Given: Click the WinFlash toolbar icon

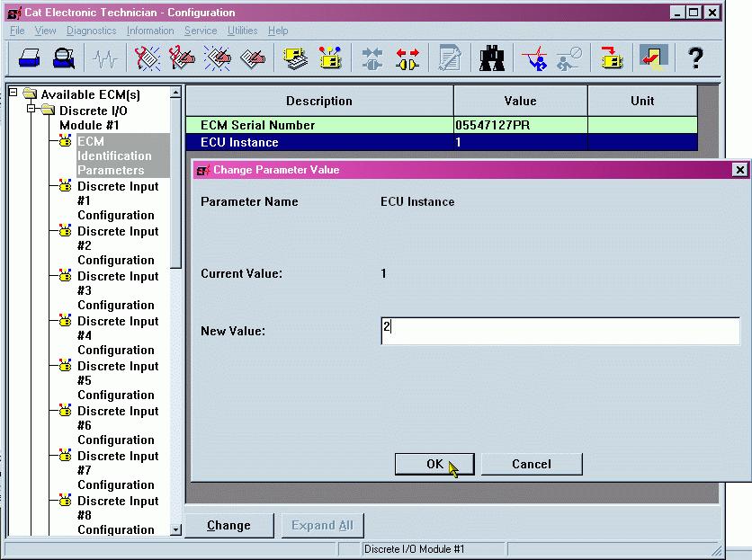Looking at the screenshot, I should coord(653,57).
